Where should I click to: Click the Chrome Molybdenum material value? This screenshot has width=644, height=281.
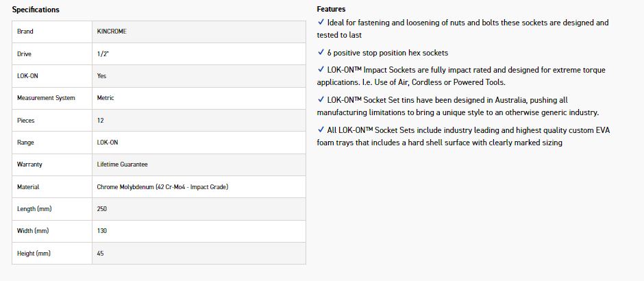(162, 187)
